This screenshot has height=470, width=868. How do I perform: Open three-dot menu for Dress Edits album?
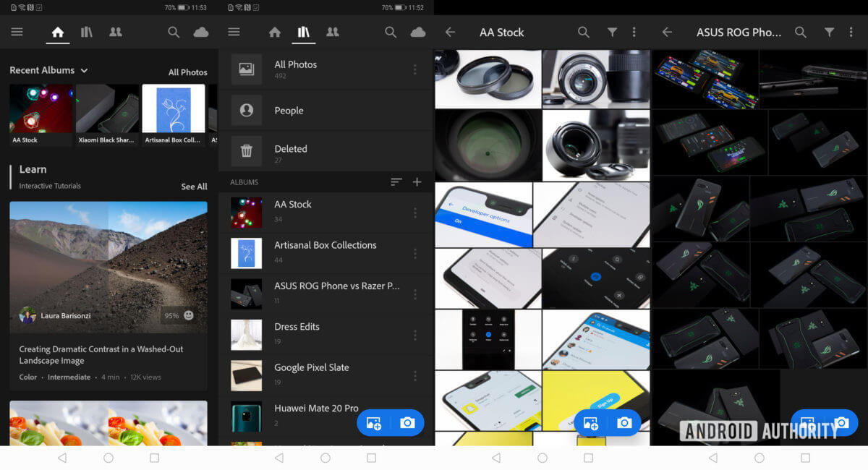coord(415,335)
